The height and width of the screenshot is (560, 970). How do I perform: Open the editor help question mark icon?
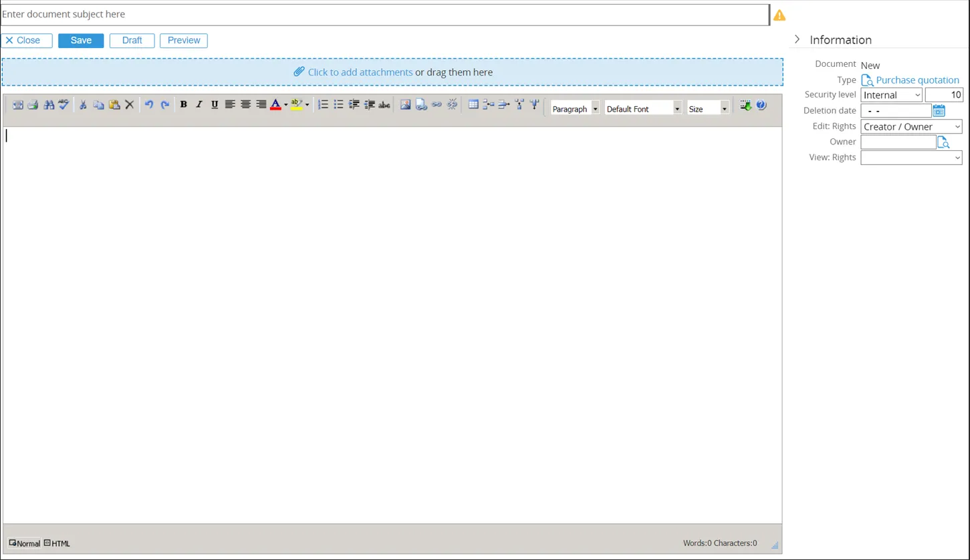pyautogui.click(x=761, y=105)
